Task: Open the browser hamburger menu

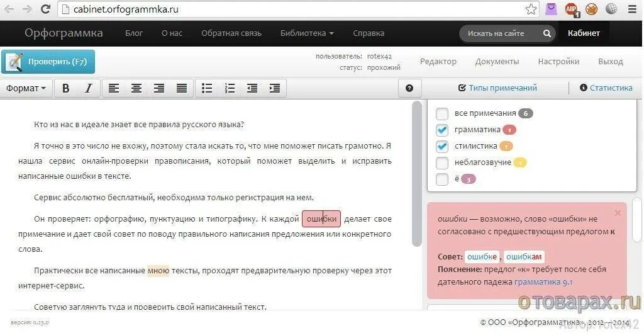Action: pos(632,9)
